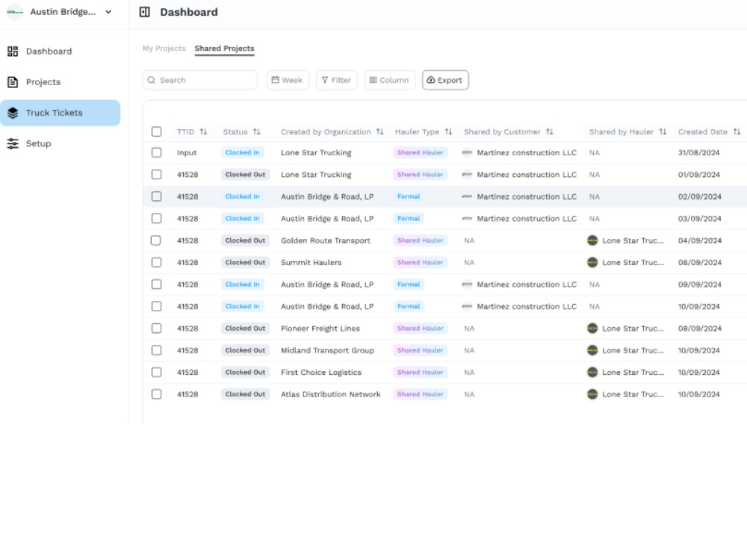The image size is (747, 560).
Task: Toggle the select-all checkbox in table header
Action: pos(156,132)
